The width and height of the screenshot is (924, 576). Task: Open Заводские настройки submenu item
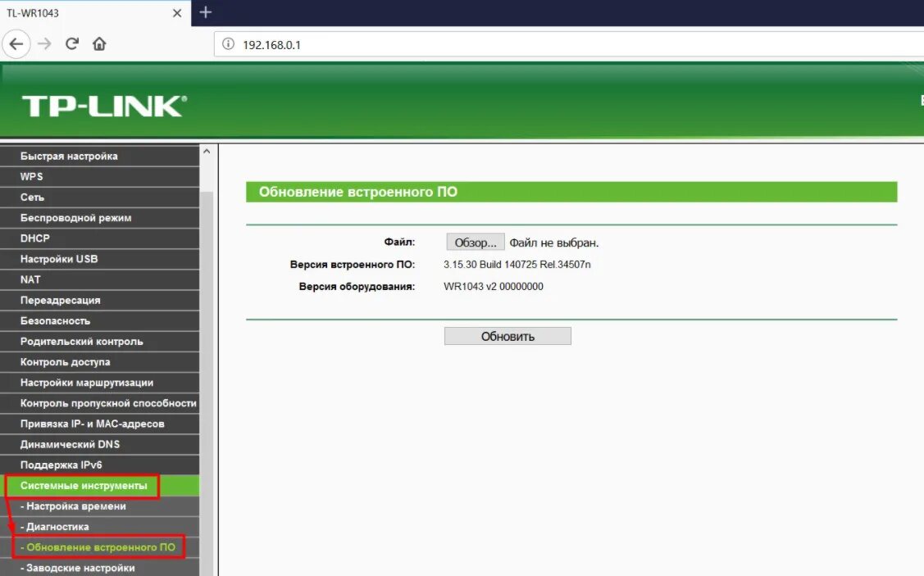[99, 568]
